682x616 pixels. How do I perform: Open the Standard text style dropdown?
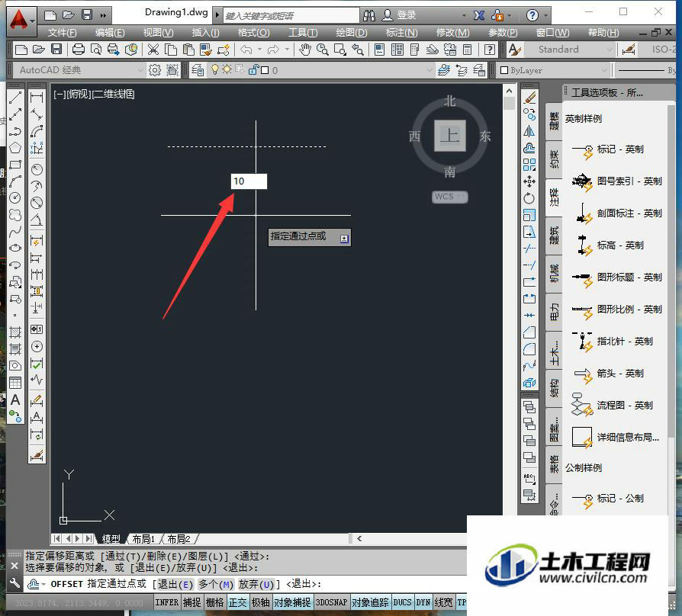(x=570, y=50)
